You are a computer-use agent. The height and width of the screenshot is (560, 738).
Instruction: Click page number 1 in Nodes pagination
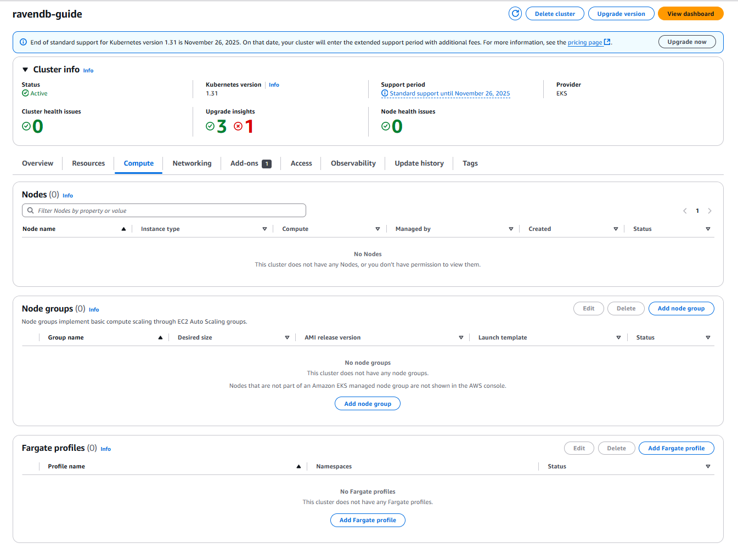coord(697,211)
